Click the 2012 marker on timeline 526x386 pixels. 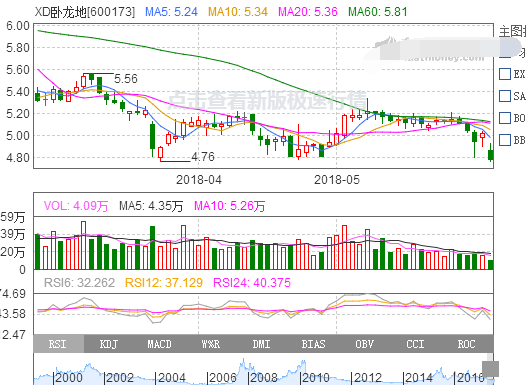tap(368, 378)
